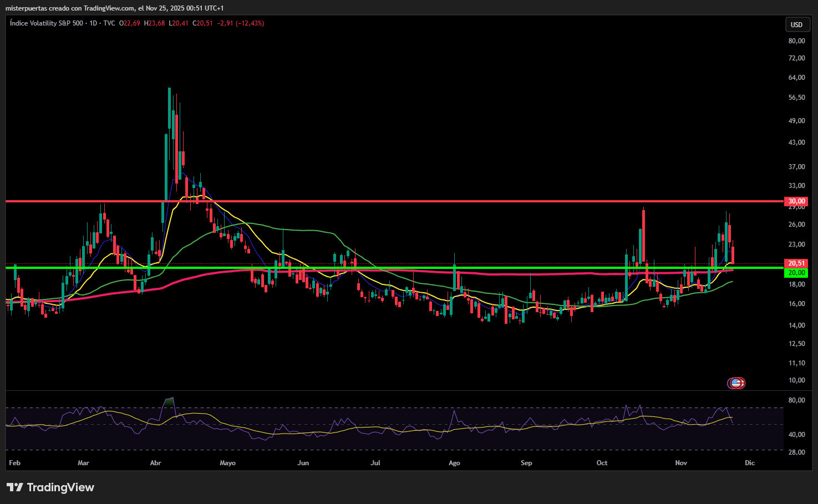Click the 16,00 price axis value
The height and width of the screenshot is (504, 818).
(x=796, y=304)
